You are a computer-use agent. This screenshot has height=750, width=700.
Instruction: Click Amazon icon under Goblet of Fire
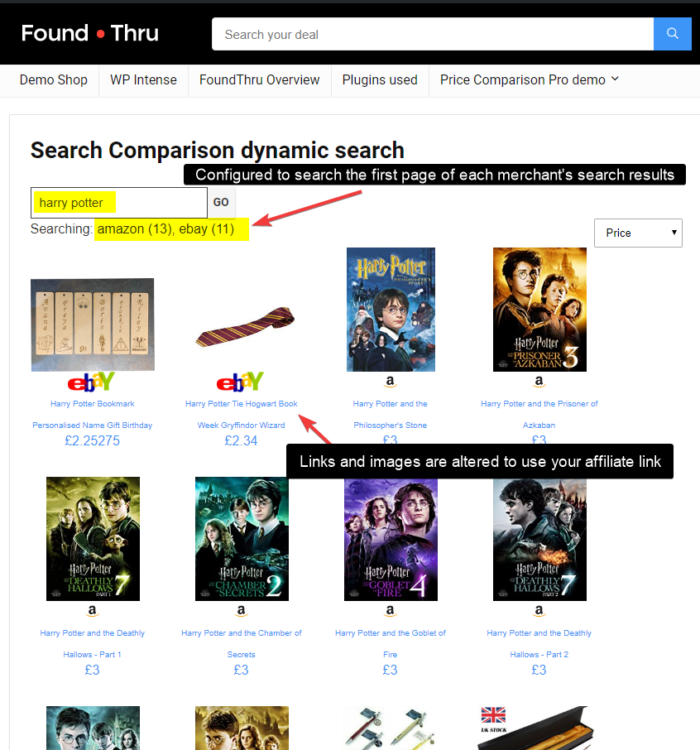pos(391,610)
